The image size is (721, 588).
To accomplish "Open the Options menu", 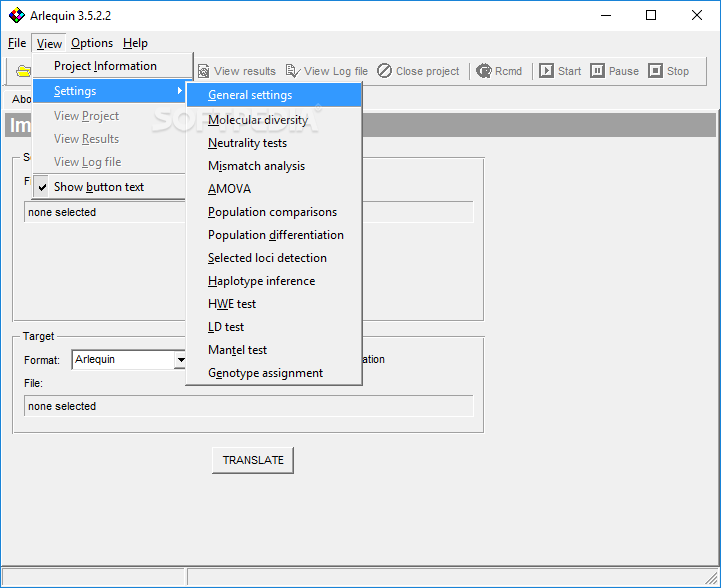I will 92,43.
